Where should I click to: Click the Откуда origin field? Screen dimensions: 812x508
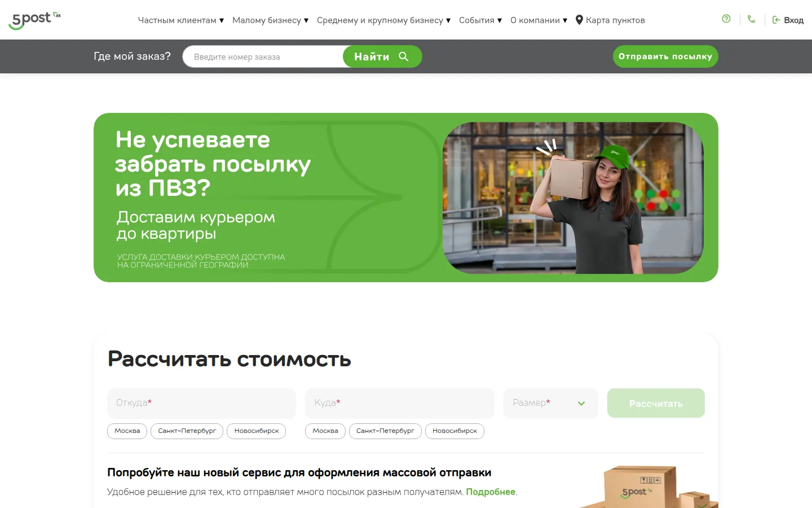(x=201, y=403)
